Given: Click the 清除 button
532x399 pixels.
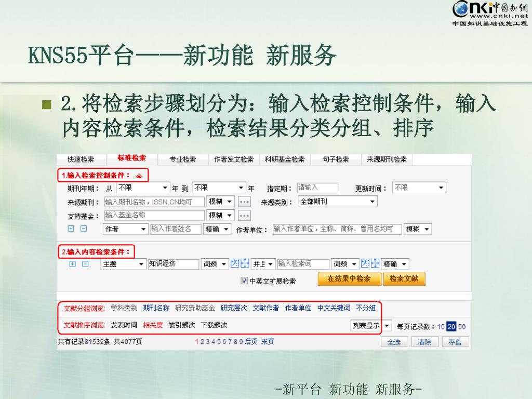Looking at the screenshot, I should pyautogui.click(x=425, y=342).
